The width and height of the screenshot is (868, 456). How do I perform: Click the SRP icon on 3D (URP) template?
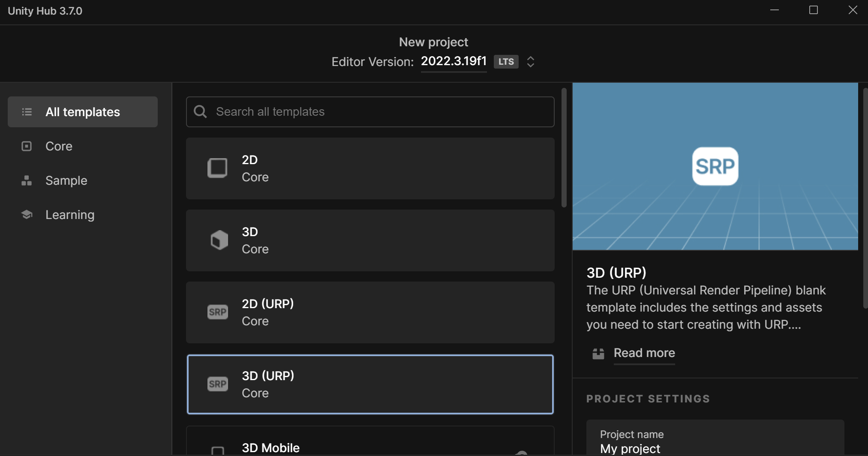(218, 384)
